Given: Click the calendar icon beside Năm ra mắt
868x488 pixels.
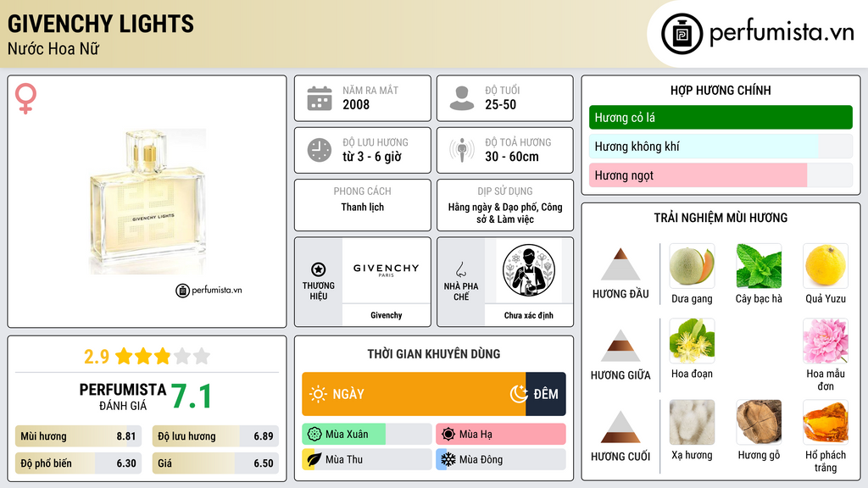Looking at the screenshot, I should [x=320, y=98].
